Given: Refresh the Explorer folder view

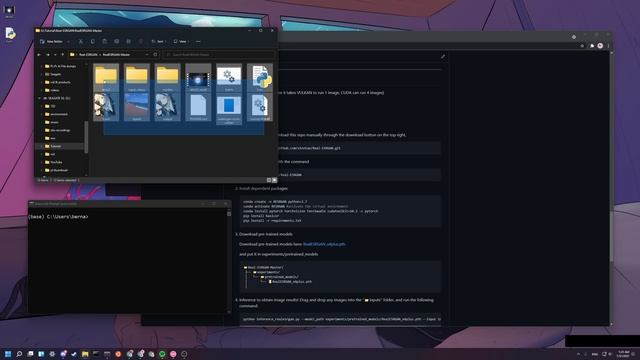Looking at the screenshot, I should (x=155, y=54).
